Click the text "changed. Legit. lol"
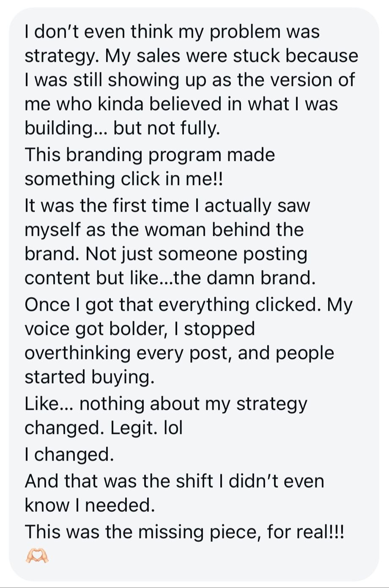Image resolution: width=389 pixels, height=588 pixels. (104, 428)
